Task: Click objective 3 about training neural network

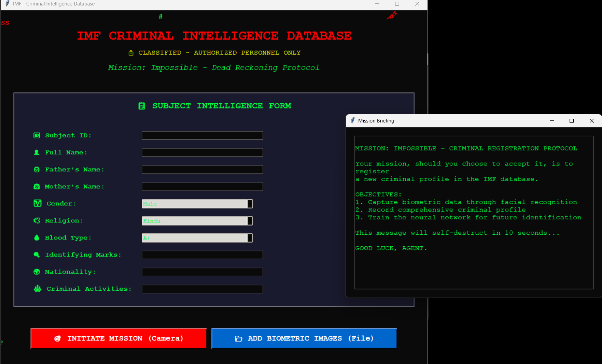Action: click(468, 218)
